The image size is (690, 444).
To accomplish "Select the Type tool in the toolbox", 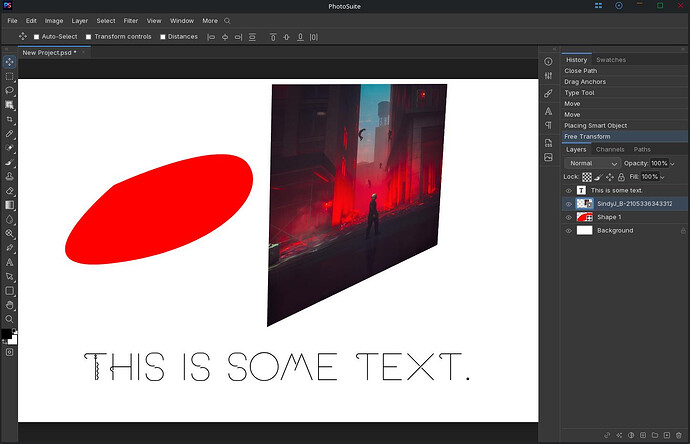I will pos(9,262).
